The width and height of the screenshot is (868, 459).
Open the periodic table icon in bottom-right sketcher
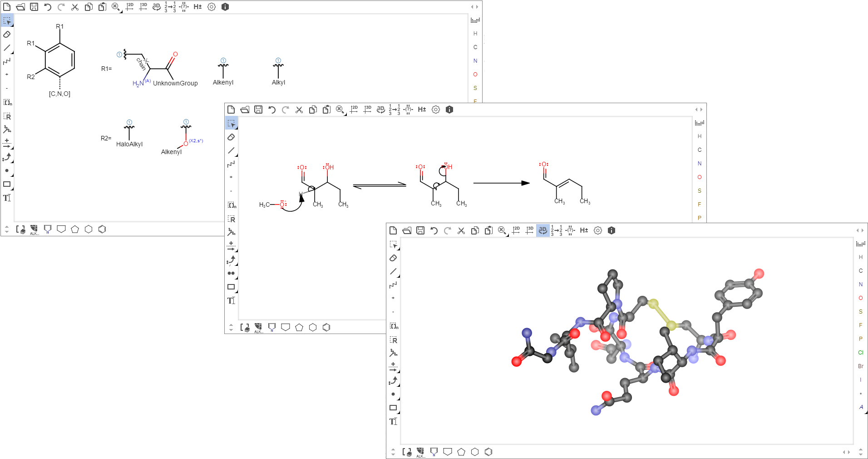point(860,244)
